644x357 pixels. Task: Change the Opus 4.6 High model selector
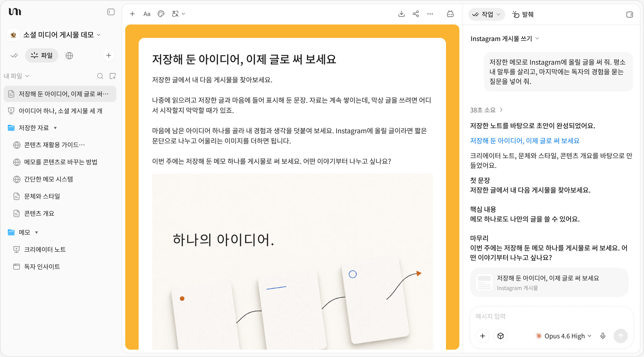(x=563, y=336)
